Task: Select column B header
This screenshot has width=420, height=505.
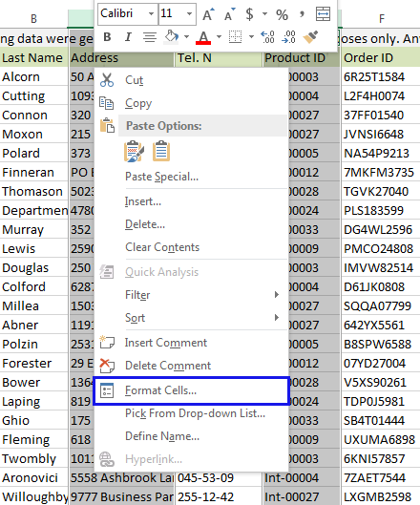Action: click(33, 19)
